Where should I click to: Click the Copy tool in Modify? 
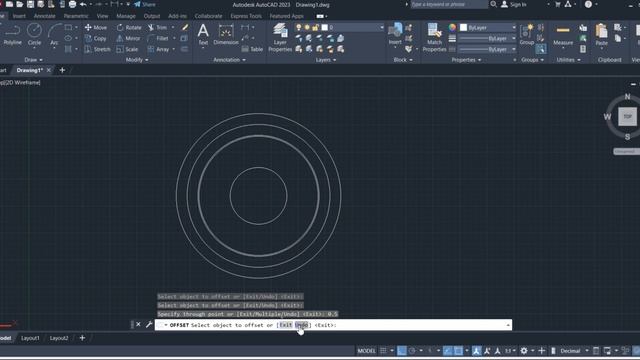tap(96, 38)
